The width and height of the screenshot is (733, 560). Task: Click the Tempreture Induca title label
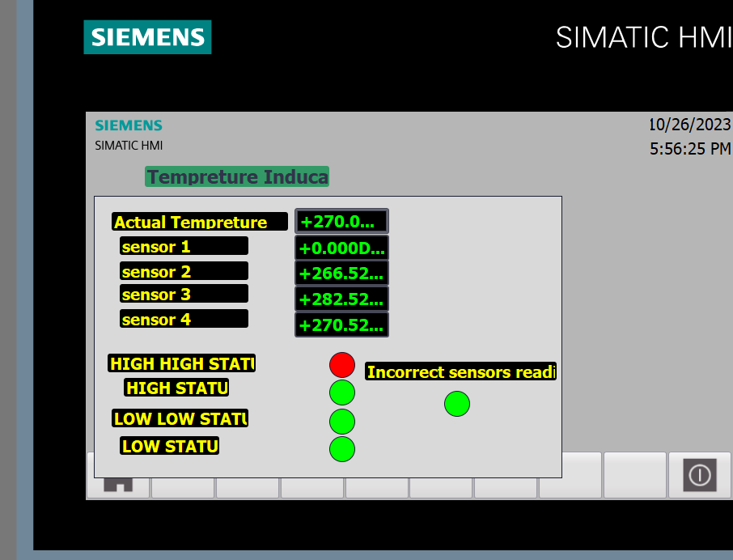coord(237,176)
